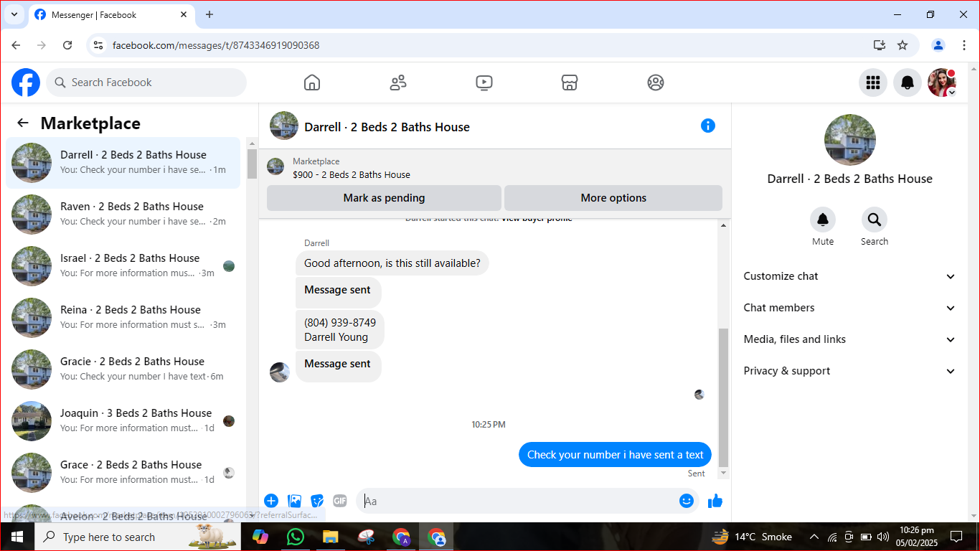Open the Friends icon in top navigation

398,83
